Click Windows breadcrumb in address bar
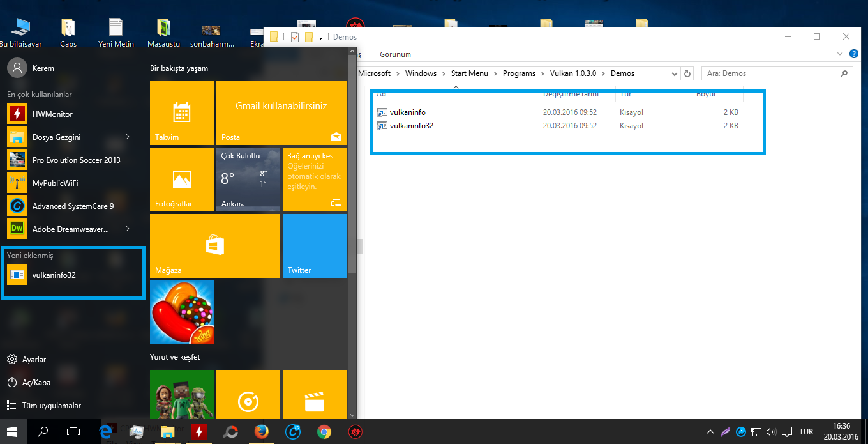The width and height of the screenshot is (868, 444). [x=421, y=73]
